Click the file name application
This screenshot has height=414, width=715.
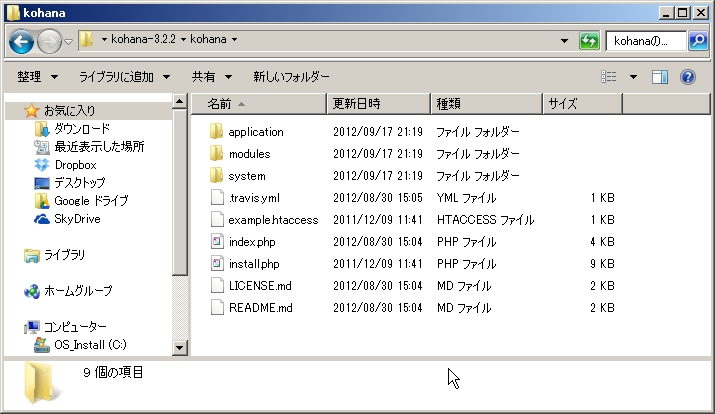point(256,132)
